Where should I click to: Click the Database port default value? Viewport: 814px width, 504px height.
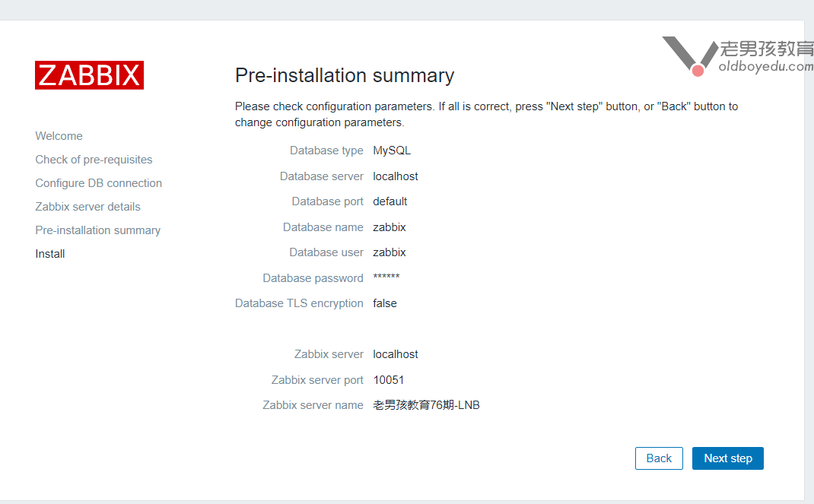(x=390, y=201)
